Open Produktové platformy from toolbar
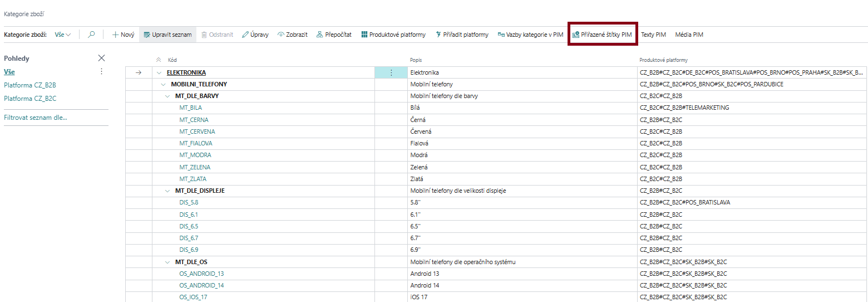Image resolution: width=868 pixels, height=302 pixels. (x=393, y=35)
